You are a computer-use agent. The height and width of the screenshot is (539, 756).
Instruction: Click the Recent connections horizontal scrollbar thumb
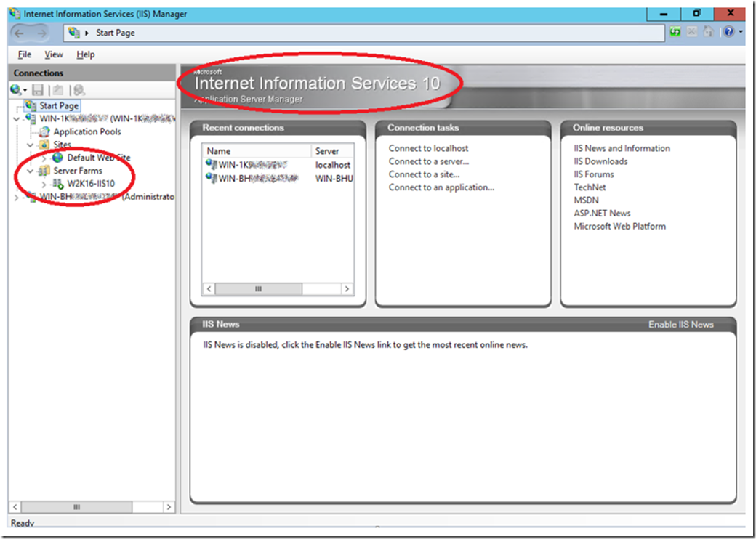(259, 289)
